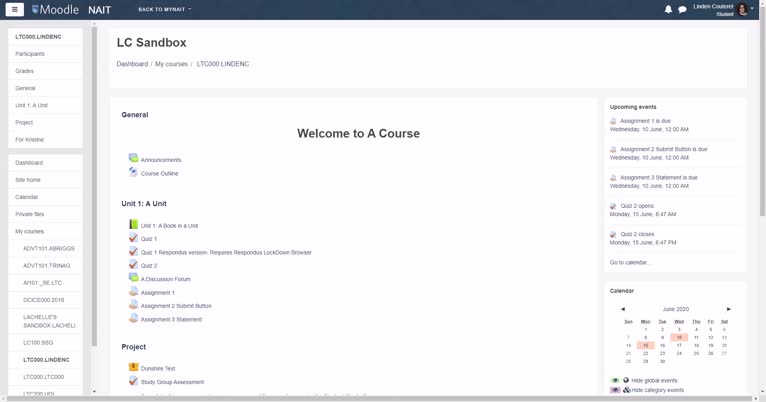Click the Quiz 1 Respondus version icon
Viewport: 766px width, 402px height.
pos(133,251)
